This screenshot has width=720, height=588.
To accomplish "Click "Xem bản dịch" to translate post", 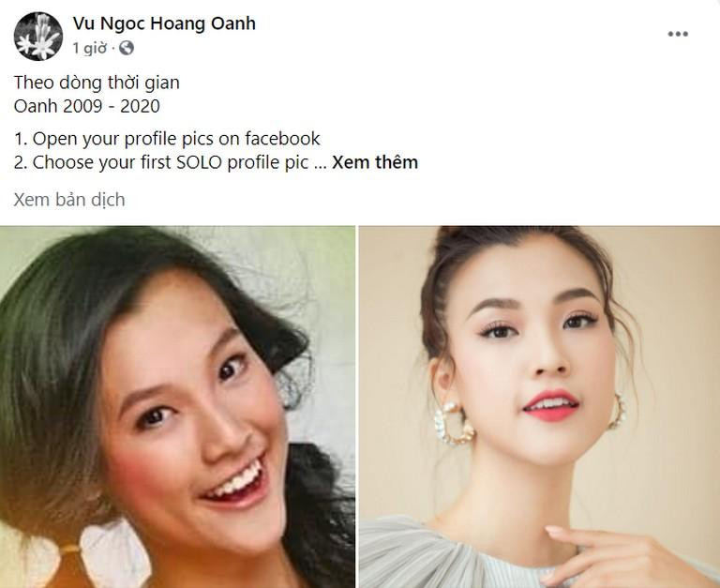I will click(x=69, y=200).
